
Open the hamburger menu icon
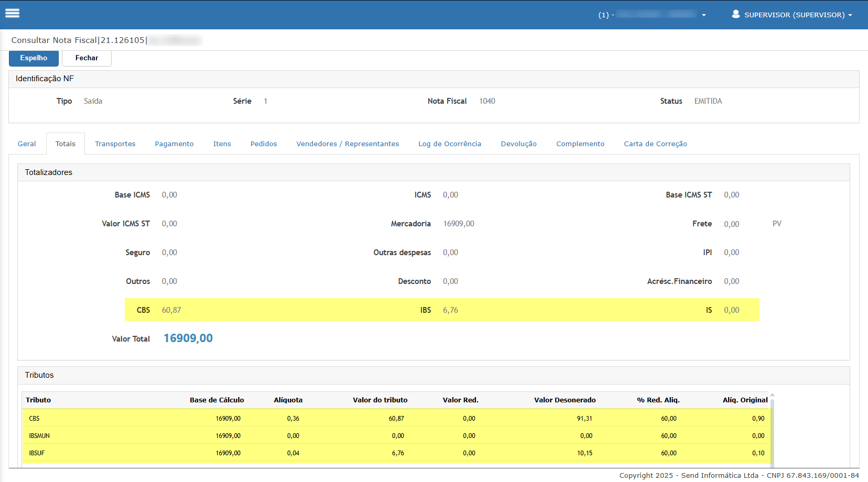(x=12, y=14)
